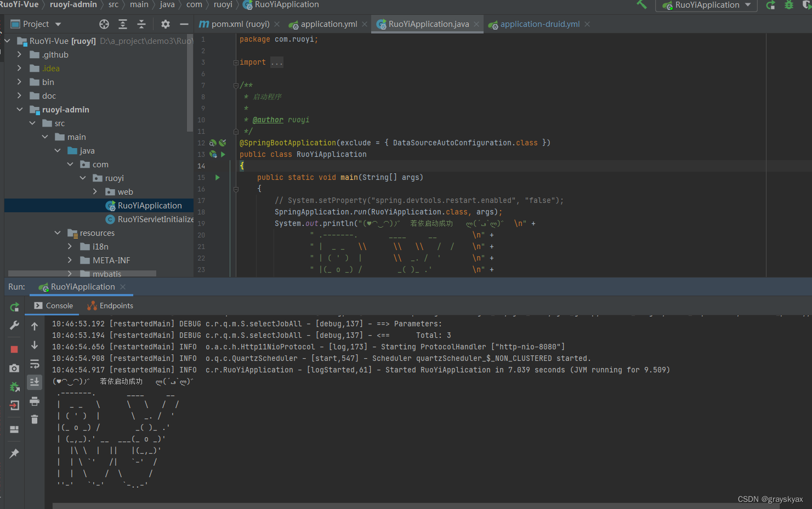
Task: Open the run configuration dropdown
Action: (706, 5)
